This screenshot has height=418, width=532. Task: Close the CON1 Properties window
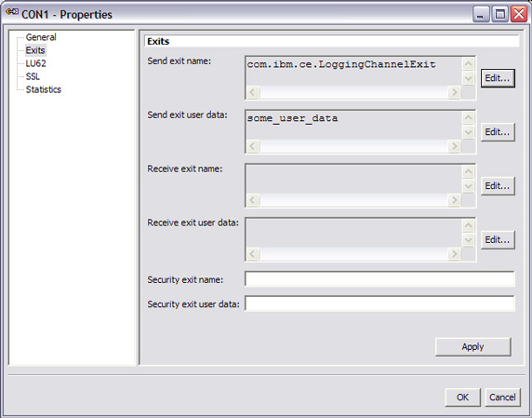click(519, 14)
